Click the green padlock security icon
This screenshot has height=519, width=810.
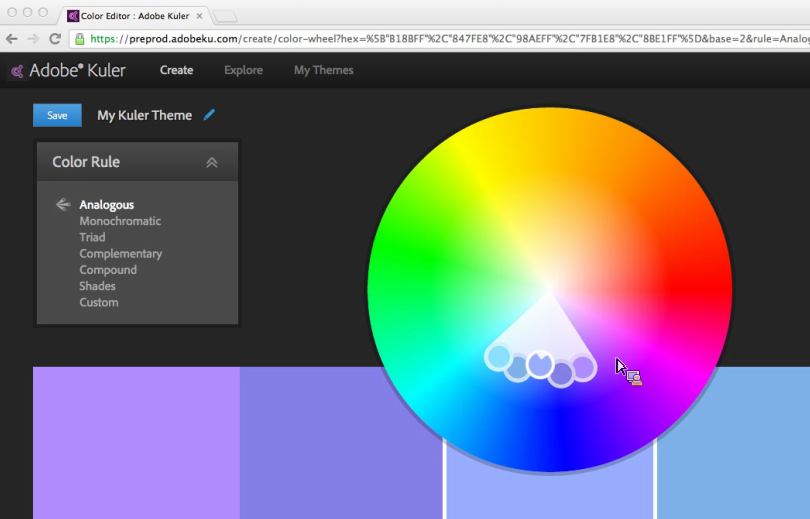(x=80, y=39)
